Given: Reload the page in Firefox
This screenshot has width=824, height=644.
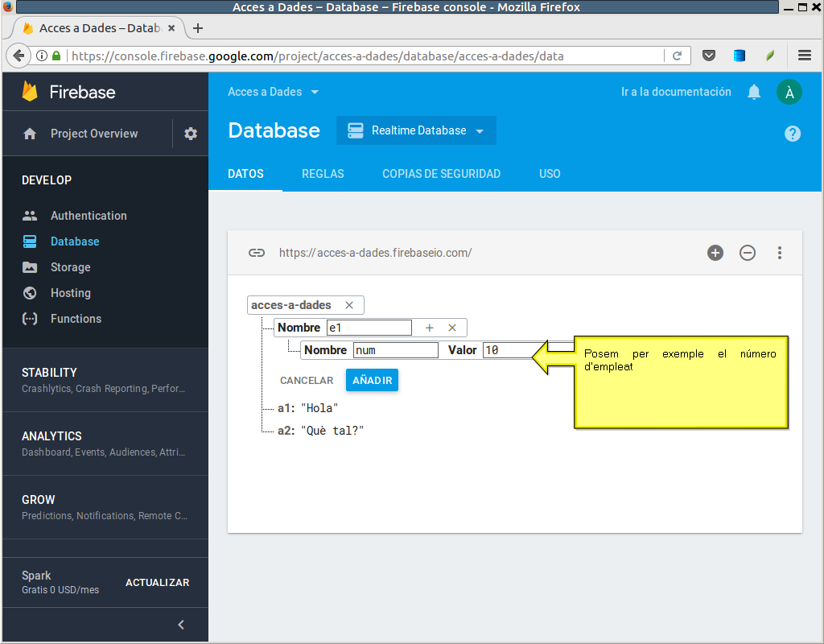Looking at the screenshot, I should pos(677,56).
